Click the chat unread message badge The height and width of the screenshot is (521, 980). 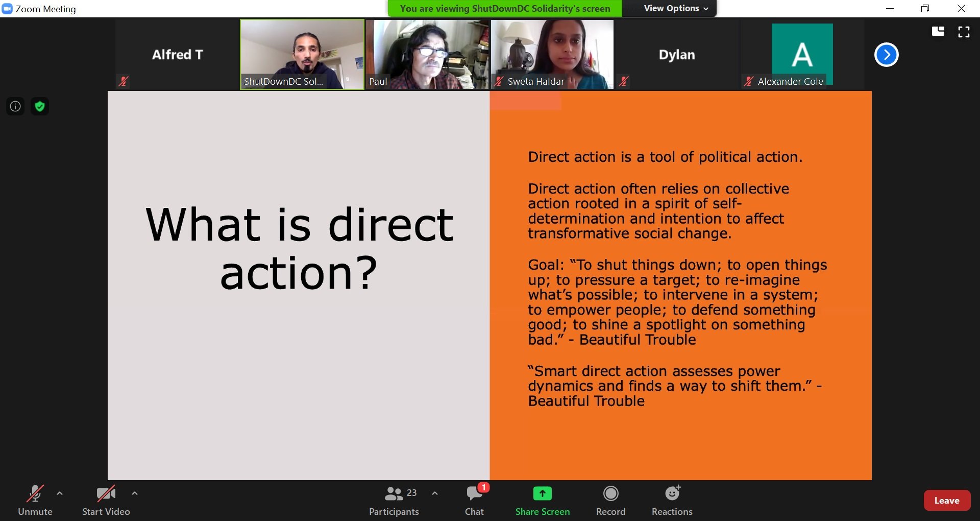(x=483, y=487)
